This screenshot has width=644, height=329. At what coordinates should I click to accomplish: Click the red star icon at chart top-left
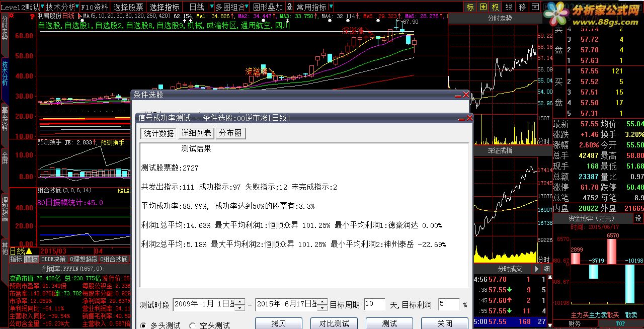tap(12, 16)
